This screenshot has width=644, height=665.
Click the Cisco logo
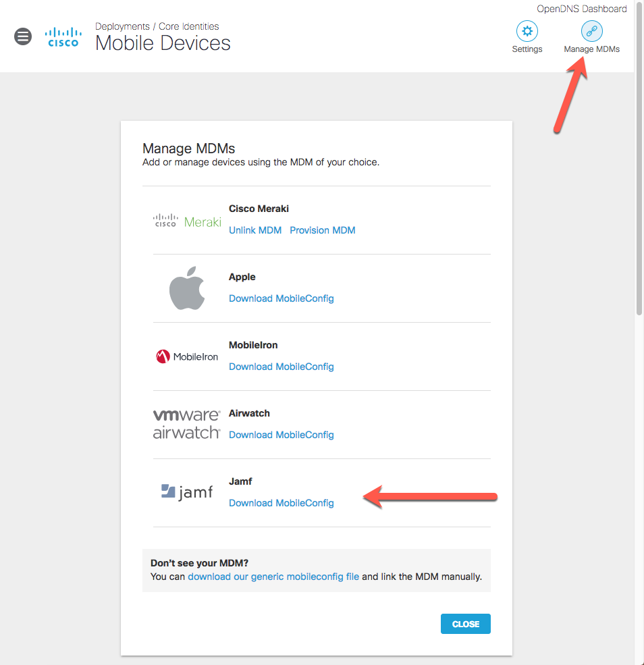pos(62,37)
